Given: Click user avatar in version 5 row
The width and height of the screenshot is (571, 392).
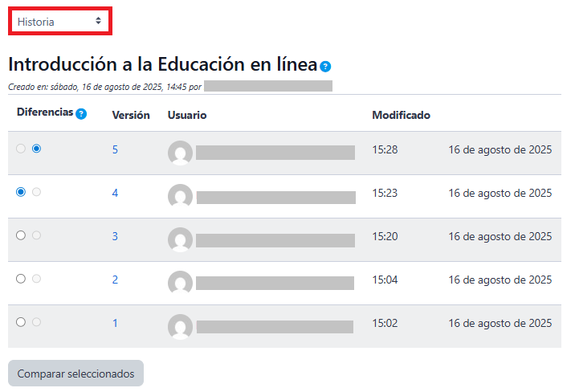Looking at the screenshot, I should click(x=181, y=153).
